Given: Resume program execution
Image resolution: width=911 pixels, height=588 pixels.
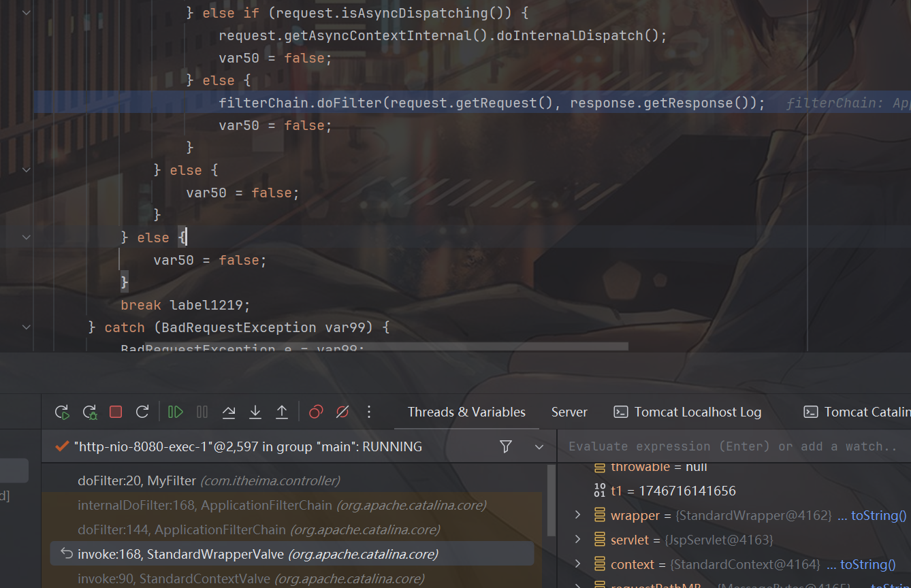Looking at the screenshot, I should click(176, 412).
